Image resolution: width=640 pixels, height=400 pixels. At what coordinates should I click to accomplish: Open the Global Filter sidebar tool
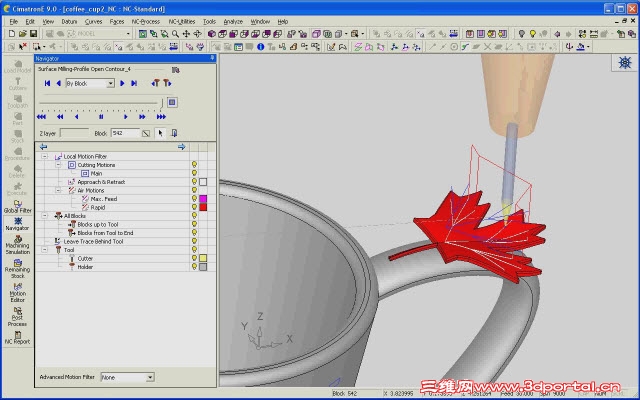point(18,207)
